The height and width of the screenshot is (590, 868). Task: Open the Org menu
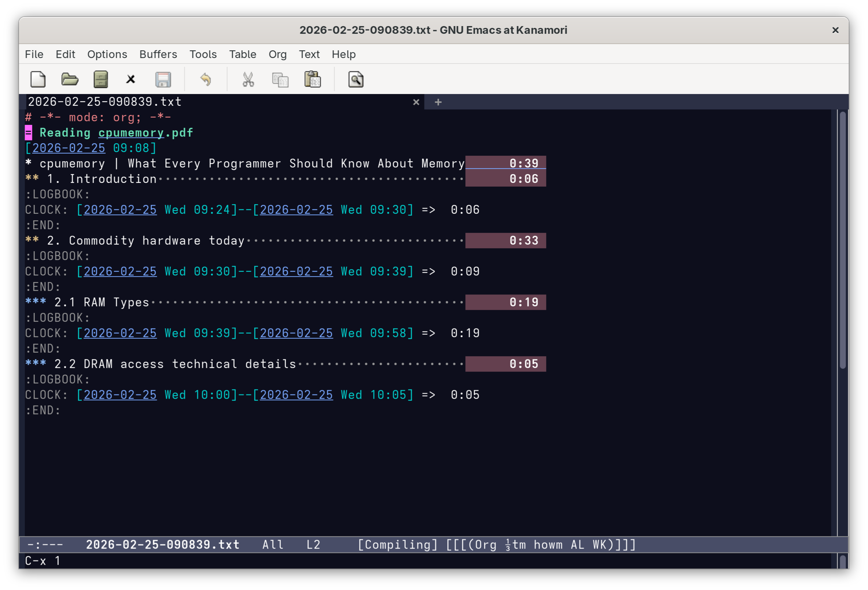(277, 54)
